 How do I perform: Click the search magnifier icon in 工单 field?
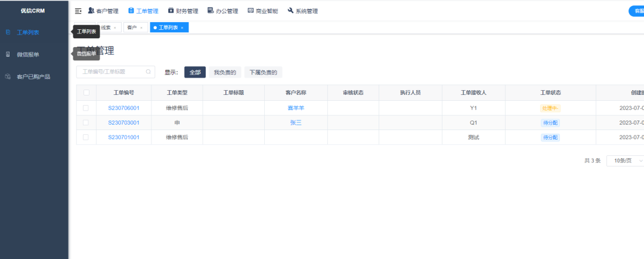coord(148,72)
